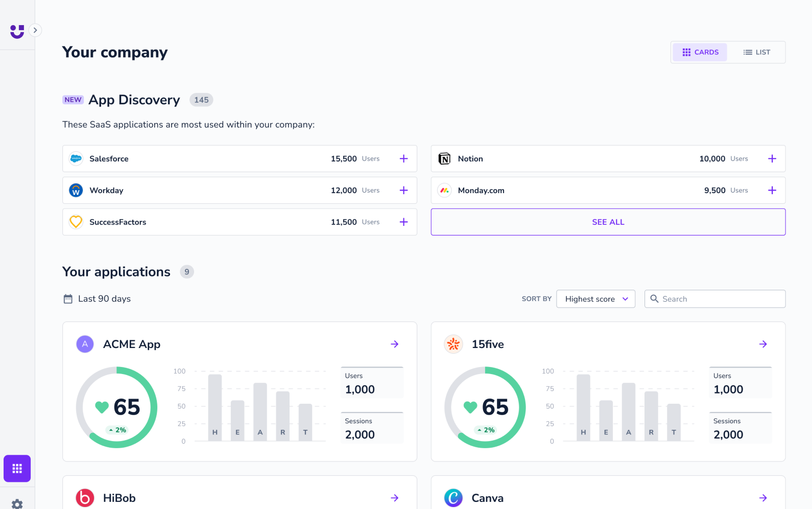Click the Userlane logo in sidebar

[17, 32]
